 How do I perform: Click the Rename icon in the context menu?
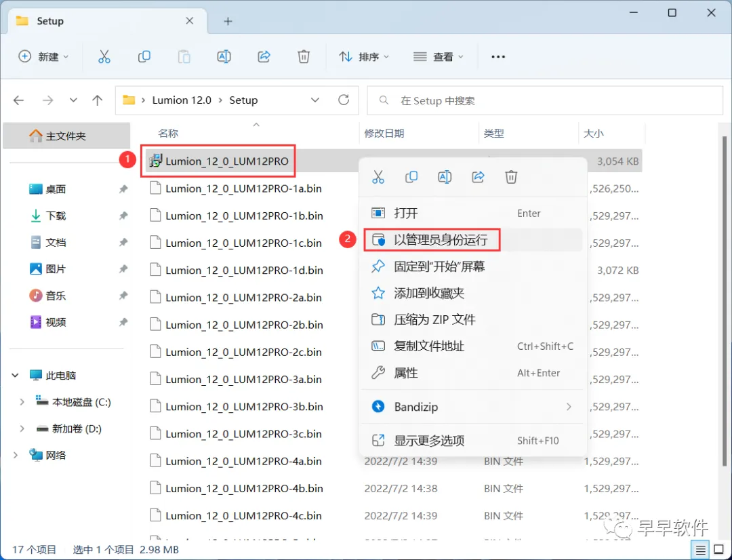(x=445, y=177)
